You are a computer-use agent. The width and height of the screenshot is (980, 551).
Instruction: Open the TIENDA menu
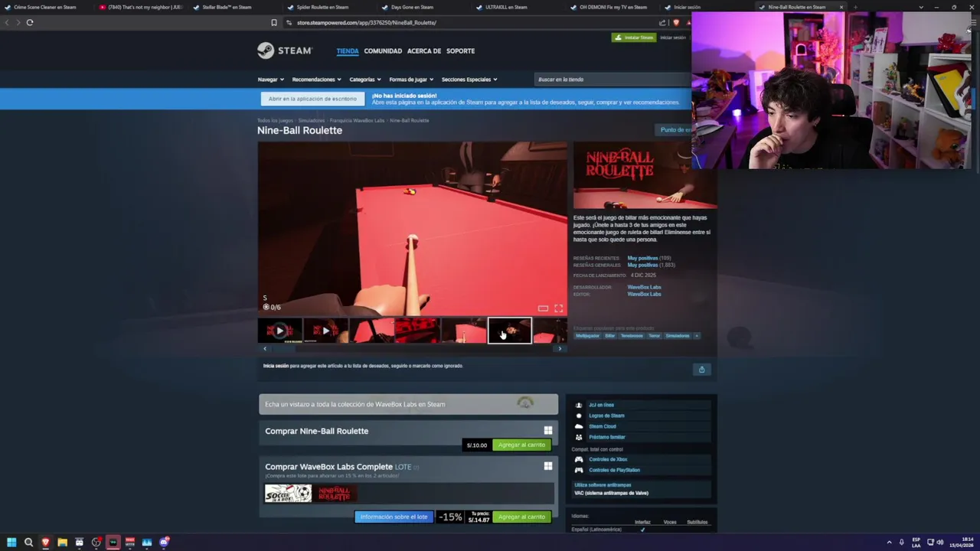point(347,51)
